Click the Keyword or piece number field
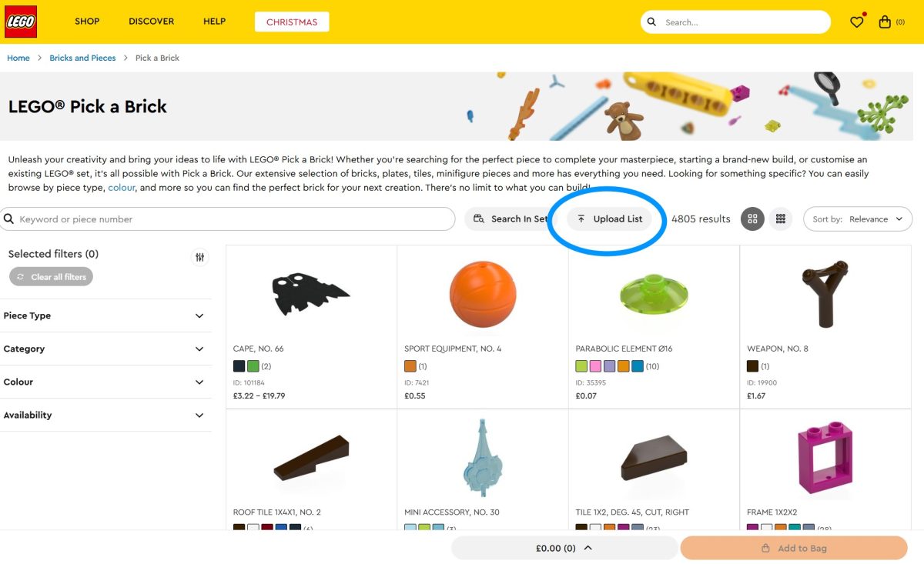This screenshot has width=924, height=564. [x=228, y=219]
